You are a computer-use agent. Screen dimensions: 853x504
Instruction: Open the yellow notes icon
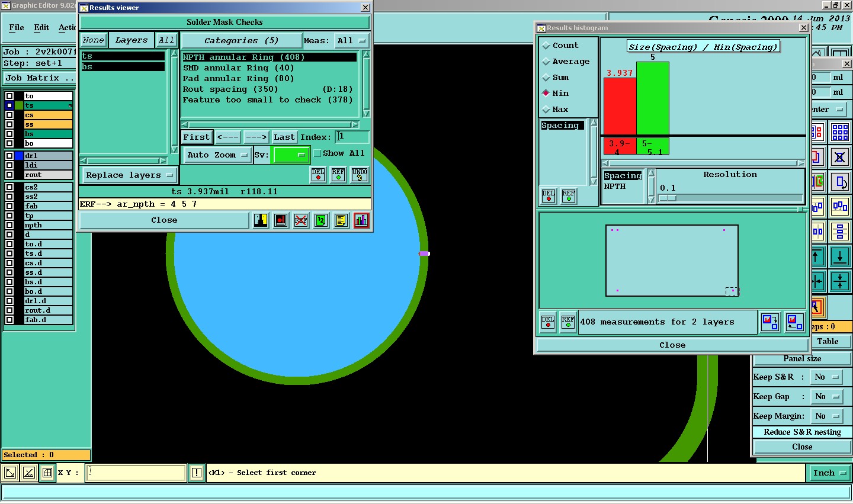341,220
